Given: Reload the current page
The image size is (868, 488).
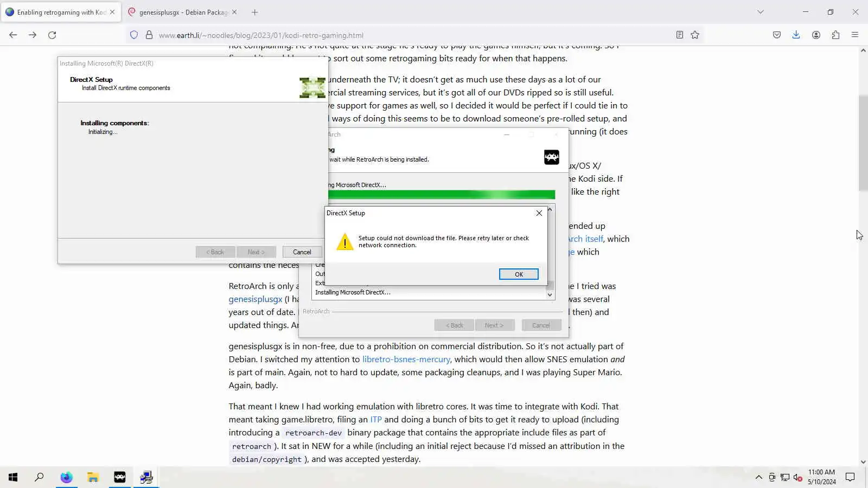Looking at the screenshot, I should click(x=52, y=35).
